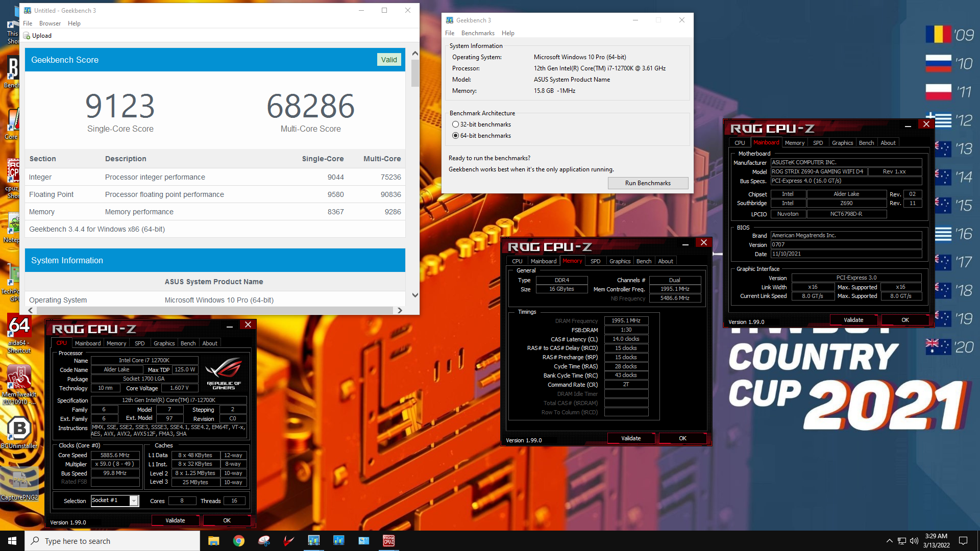Open Help menu in Geekbench 3 benchmark window
The width and height of the screenshot is (980, 551).
pos(508,33)
